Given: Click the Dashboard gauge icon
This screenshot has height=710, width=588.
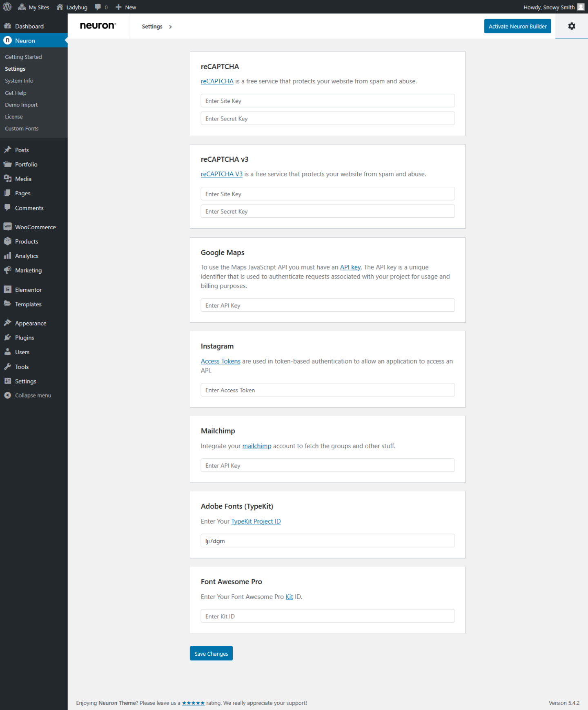Looking at the screenshot, I should click(x=7, y=26).
